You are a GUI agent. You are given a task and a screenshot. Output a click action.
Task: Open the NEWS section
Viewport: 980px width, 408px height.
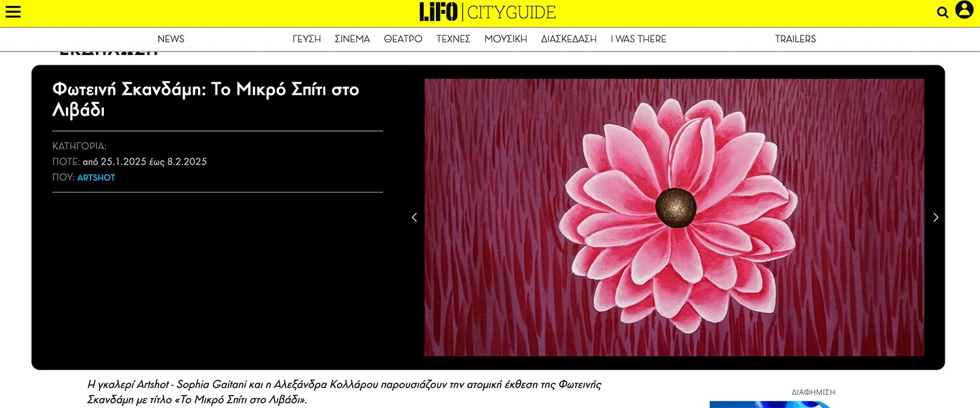point(171,39)
